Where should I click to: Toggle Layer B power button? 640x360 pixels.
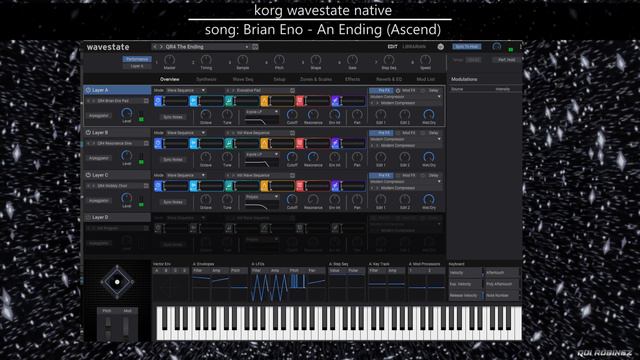pyautogui.click(x=88, y=133)
